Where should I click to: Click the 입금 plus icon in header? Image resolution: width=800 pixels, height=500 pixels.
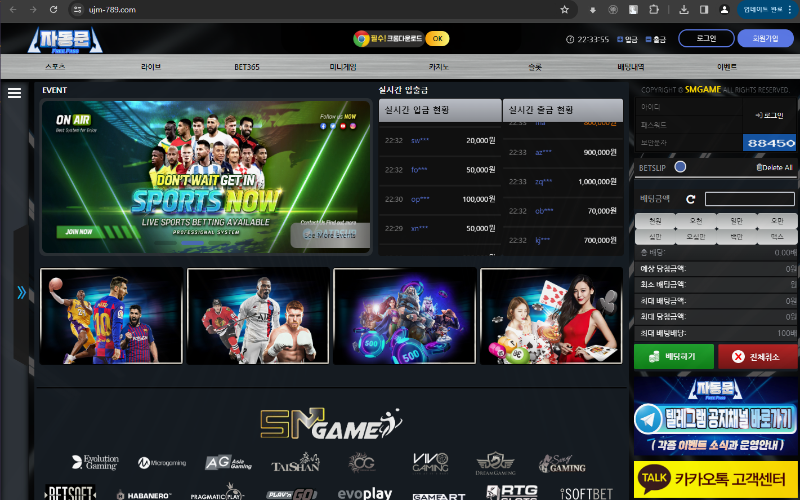click(619, 39)
